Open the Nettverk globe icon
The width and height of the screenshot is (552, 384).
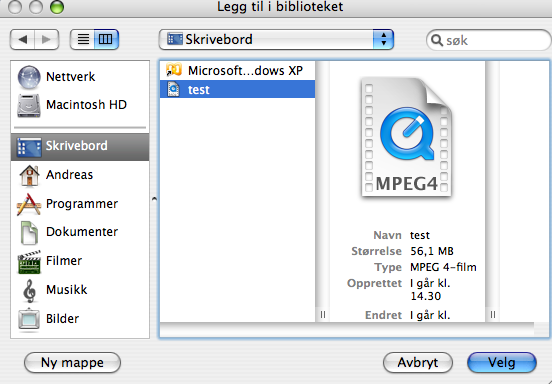point(29,77)
